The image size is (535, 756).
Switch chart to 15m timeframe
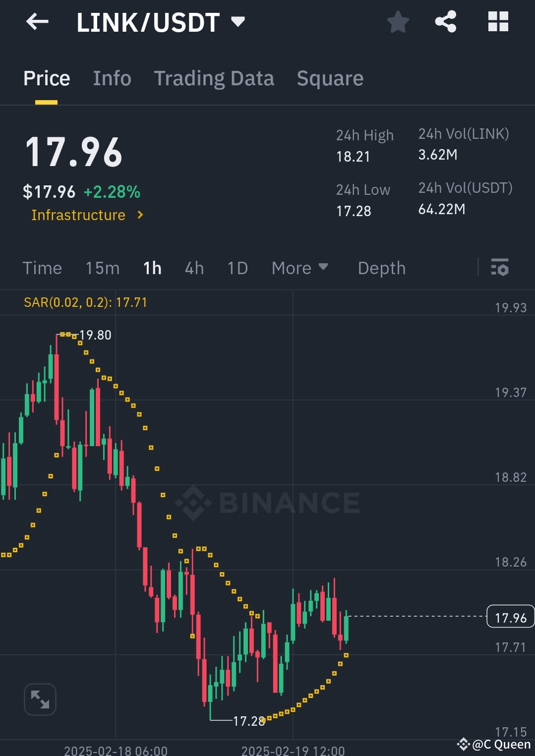[x=102, y=268]
